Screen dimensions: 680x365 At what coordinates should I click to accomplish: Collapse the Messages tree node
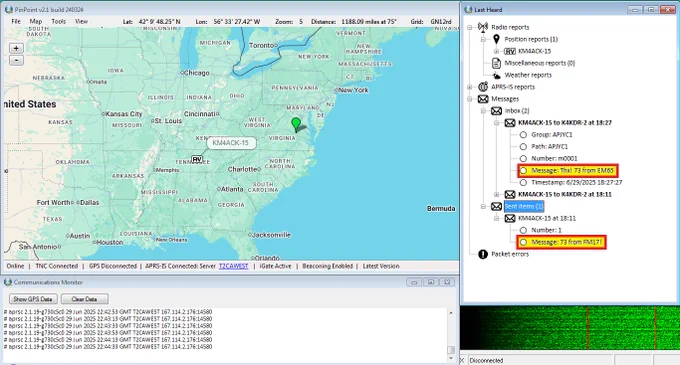pyautogui.click(x=469, y=99)
